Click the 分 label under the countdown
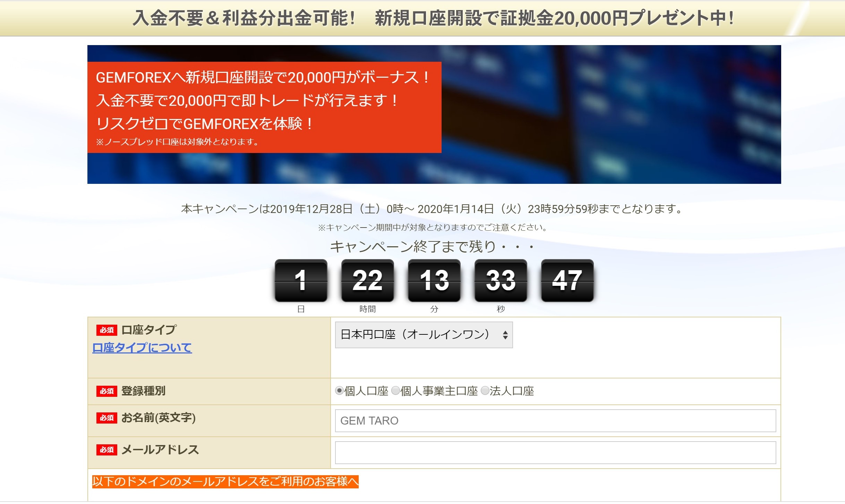The width and height of the screenshot is (845, 504). pyautogui.click(x=434, y=309)
